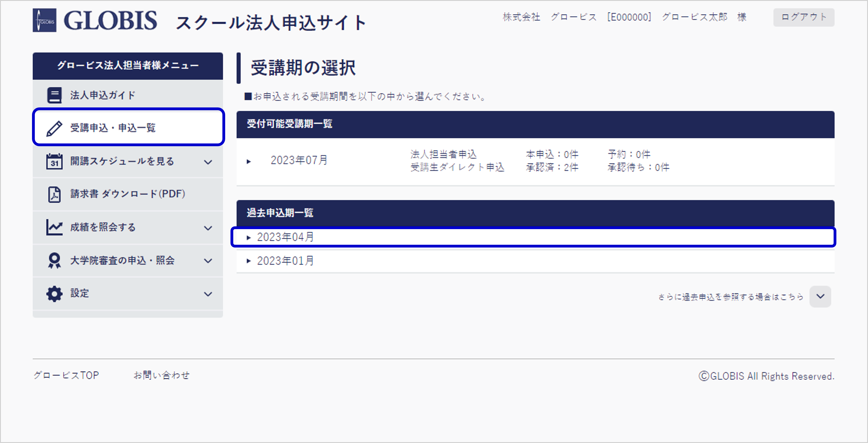This screenshot has height=443, width=868.
Task: Click the PDF file icon for 請求書
Action: (x=54, y=194)
